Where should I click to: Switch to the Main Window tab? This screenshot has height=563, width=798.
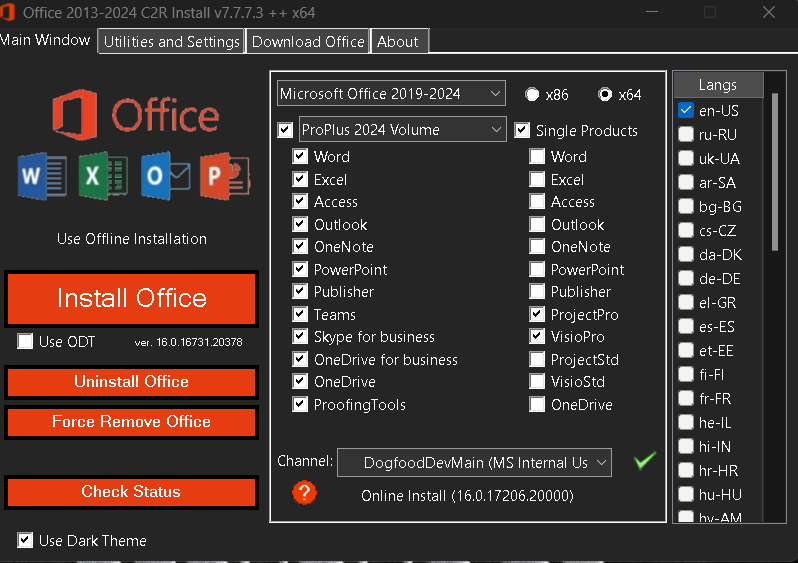(45, 40)
